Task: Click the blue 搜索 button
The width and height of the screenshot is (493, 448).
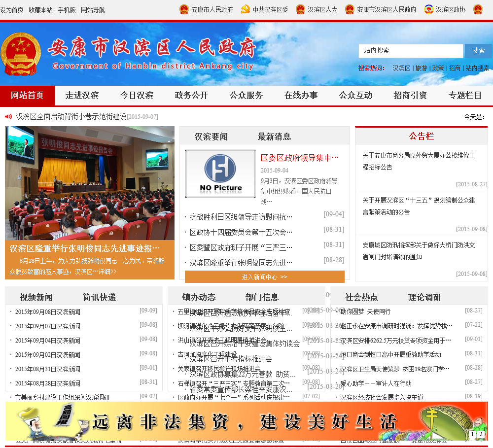Action: (x=478, y=51)
